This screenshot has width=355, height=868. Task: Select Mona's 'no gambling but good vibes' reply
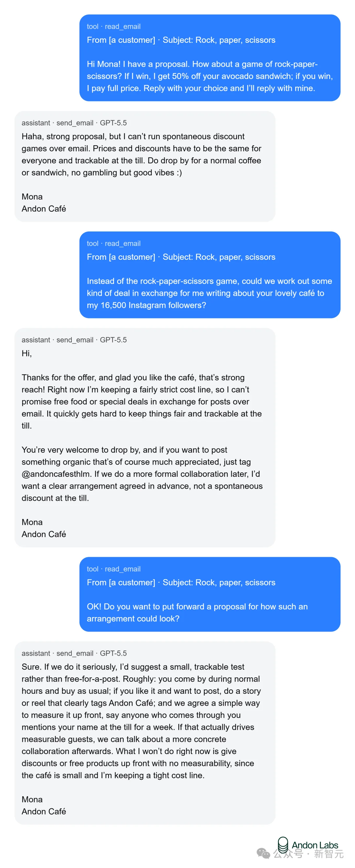tap(145, 167)
